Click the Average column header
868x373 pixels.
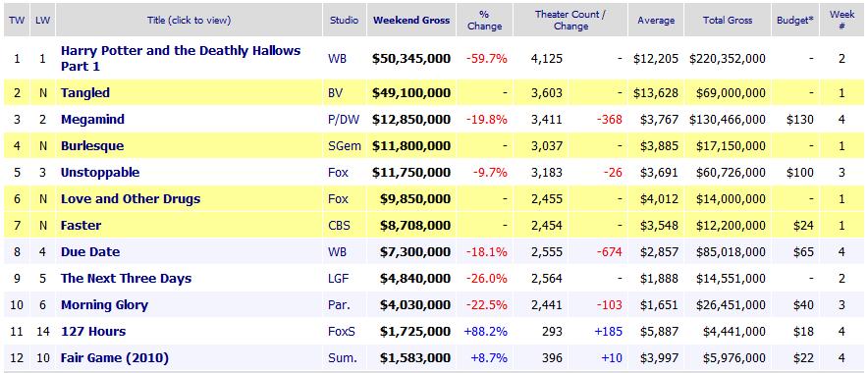tap(656, 21)
